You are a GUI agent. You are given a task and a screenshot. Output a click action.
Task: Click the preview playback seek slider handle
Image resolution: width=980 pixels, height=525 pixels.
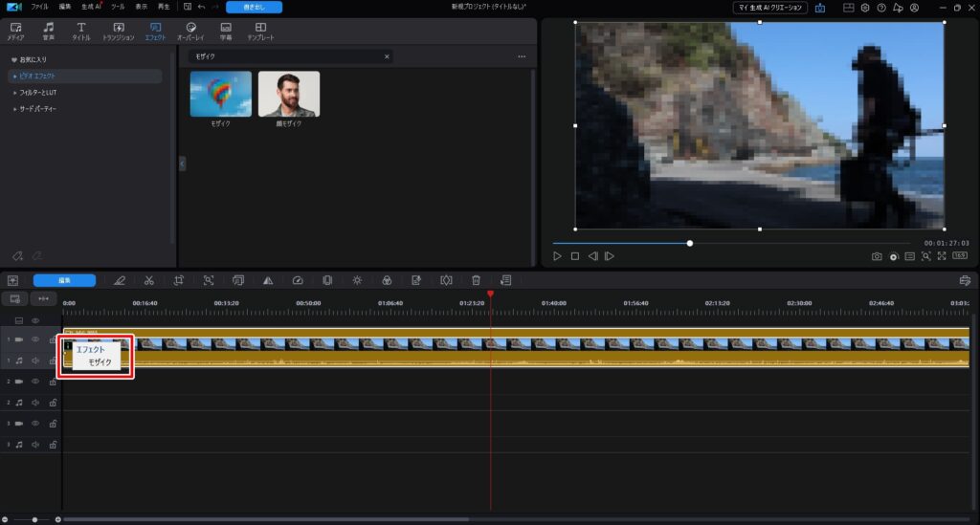click(690, 243)
